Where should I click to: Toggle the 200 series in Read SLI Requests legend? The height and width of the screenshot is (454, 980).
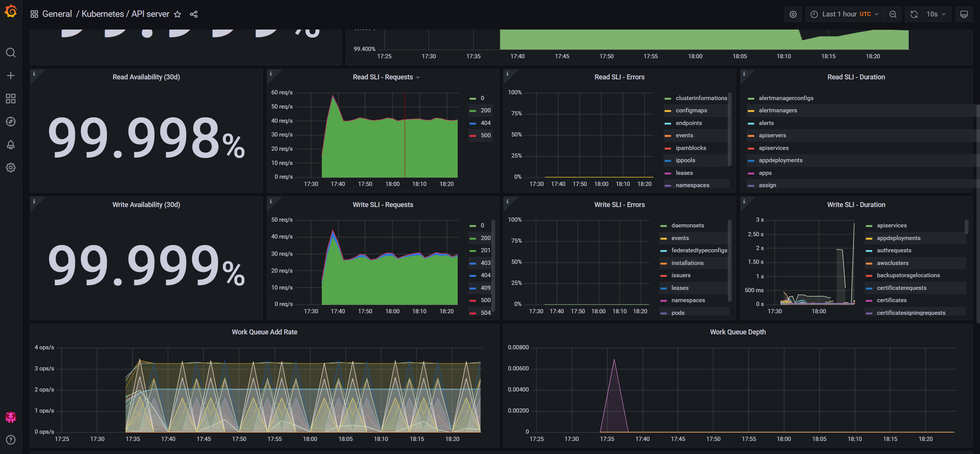click(x=486, y=110)
